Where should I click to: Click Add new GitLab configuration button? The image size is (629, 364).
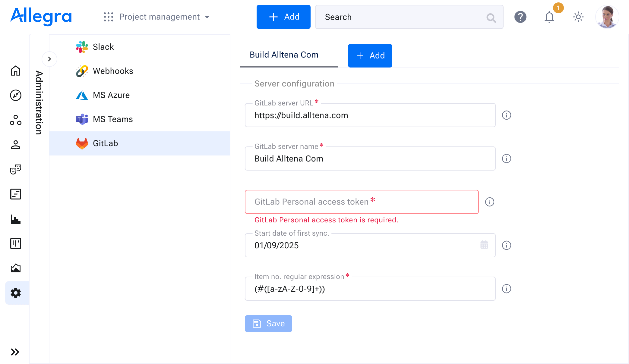click(x=369, y=55)
